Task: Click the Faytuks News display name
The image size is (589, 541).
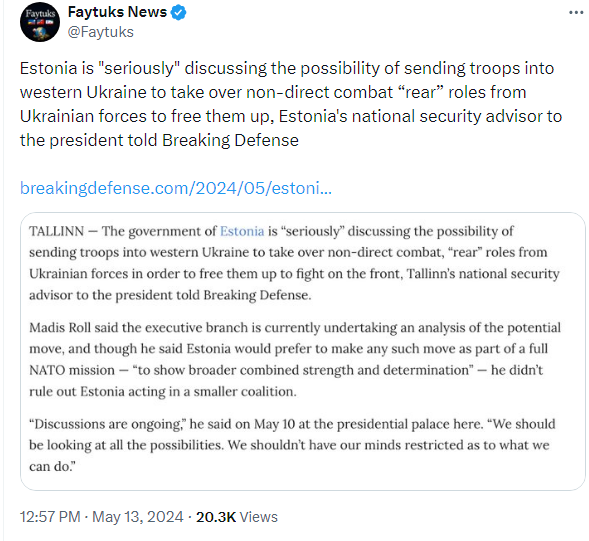Action: [117, 12]
